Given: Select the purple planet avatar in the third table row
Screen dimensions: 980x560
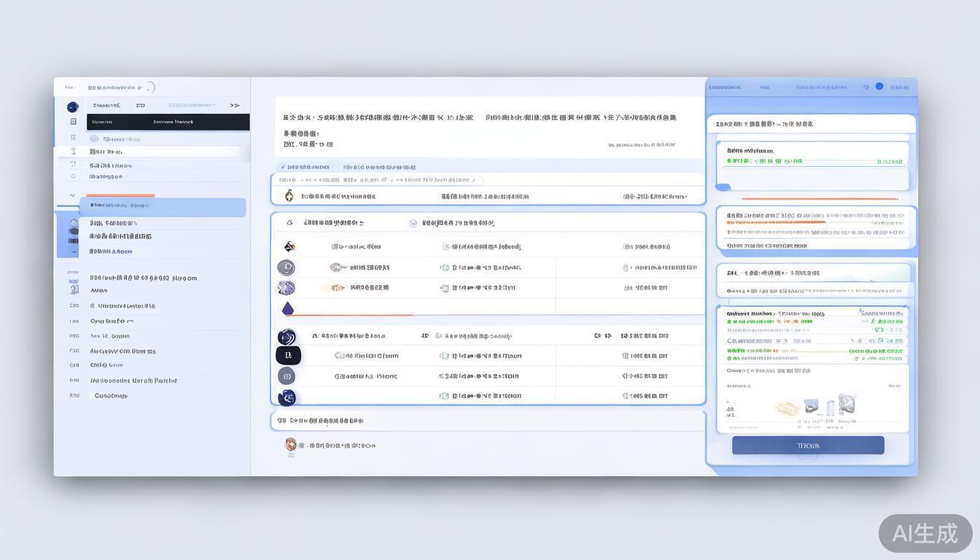Looking at the screenshot, I should tap(287, 287).
